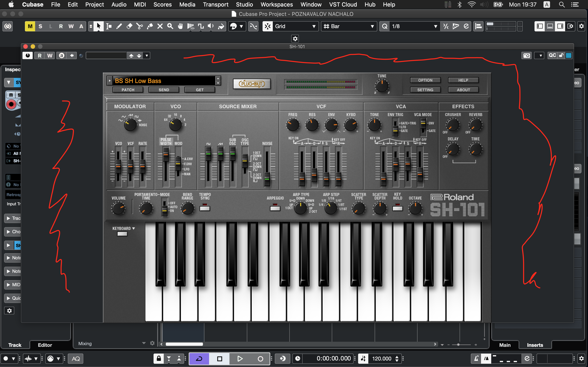Click the plugin snapshot camera icon
The image size is (588, 367).
point(527,56)
